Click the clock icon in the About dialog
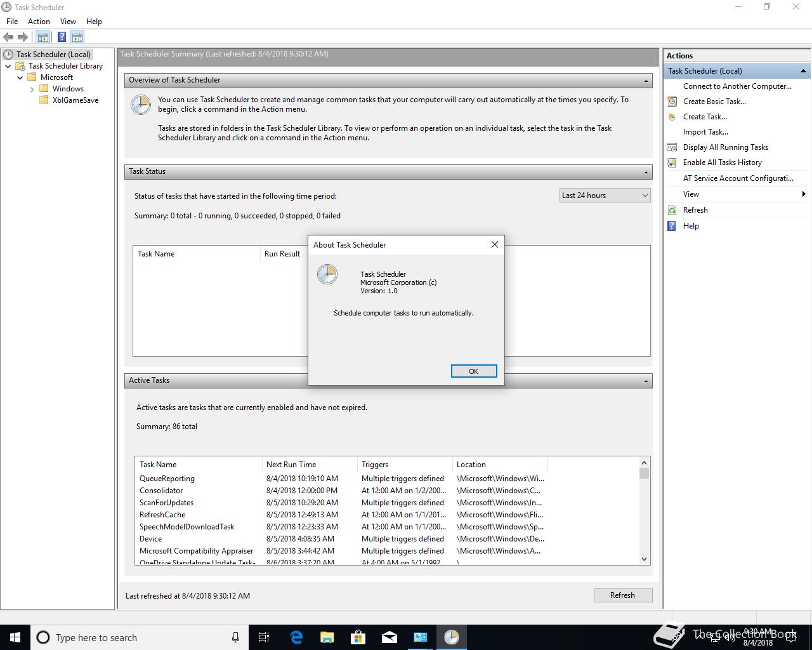Screen dimensions: 812x650 point(327,274)
